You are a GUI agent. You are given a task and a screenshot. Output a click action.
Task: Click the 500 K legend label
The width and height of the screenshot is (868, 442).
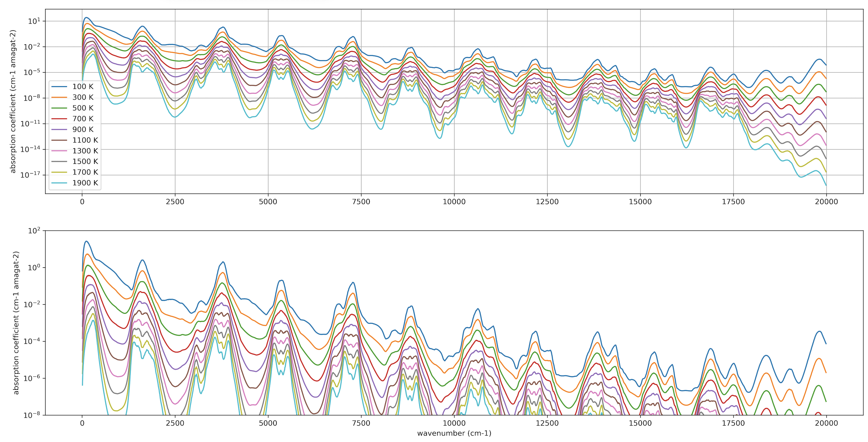point(83,108)
